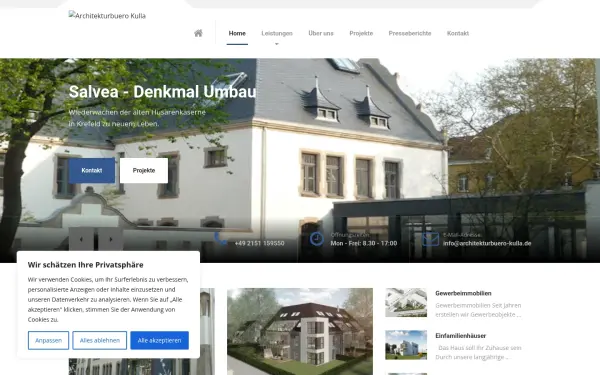Open the Kontakt navigation item
Viewport: 600px width, 375px height.
click(458, 33)
